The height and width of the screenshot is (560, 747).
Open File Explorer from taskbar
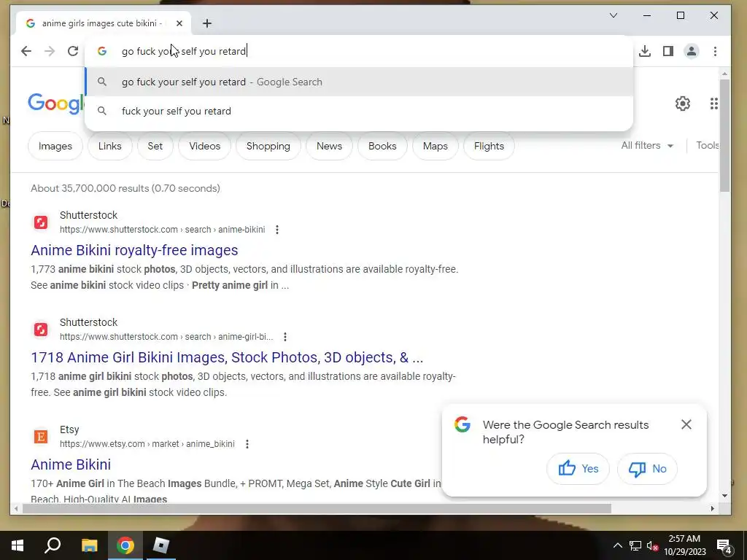(89, 545)
